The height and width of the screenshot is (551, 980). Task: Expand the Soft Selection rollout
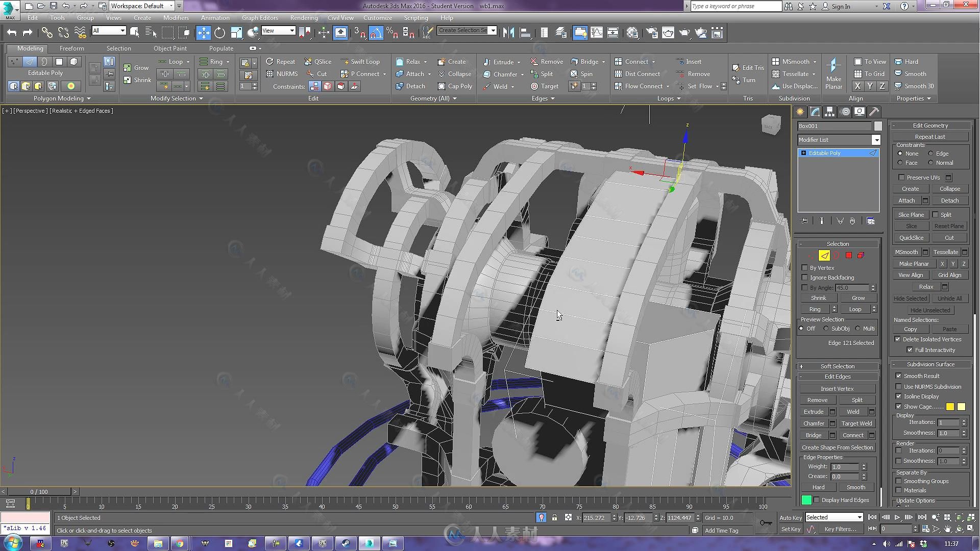pyautogui.click(x=838, y=366)
